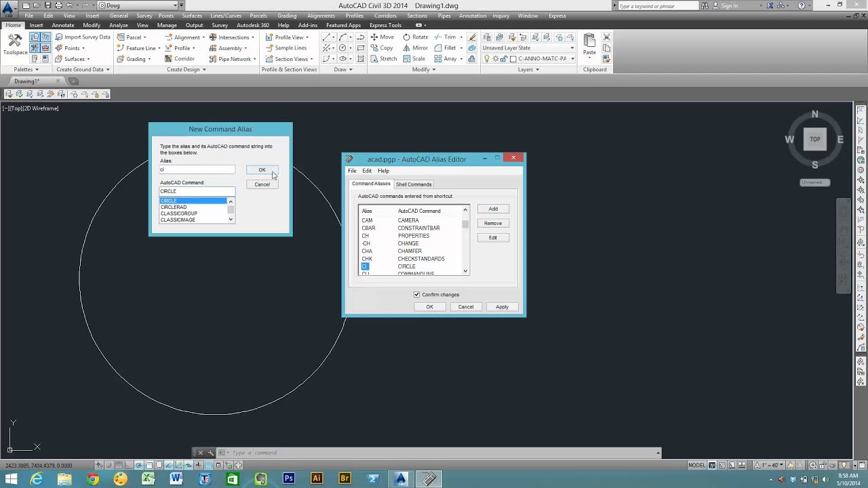The image size is (868, 488).
Task: Click the alias list vertical scrollbar
Action: (x=465, y=241)
